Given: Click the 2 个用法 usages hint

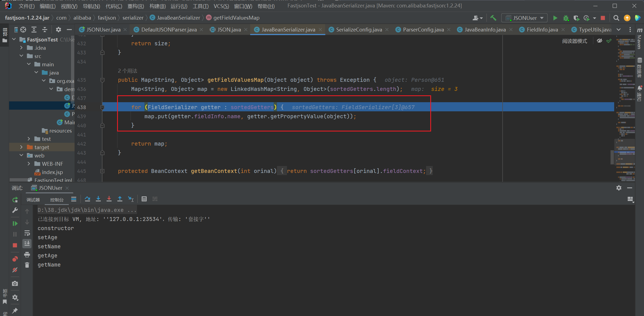Looking at the screenshot, I should (128, 71).
